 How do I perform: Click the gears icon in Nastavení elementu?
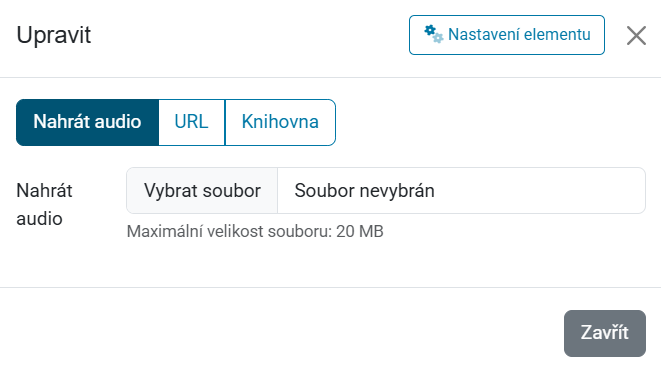433,34
